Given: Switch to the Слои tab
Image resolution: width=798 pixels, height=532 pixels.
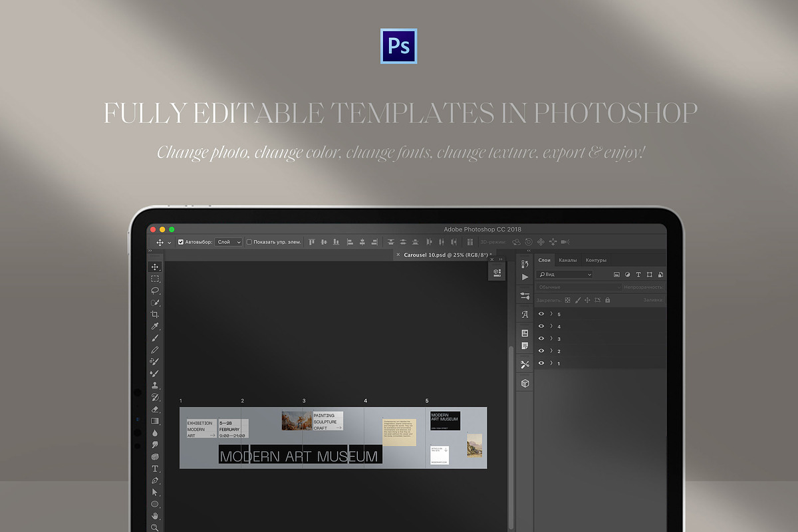Looking at the screenshot, I should click(x=545, y=260).
